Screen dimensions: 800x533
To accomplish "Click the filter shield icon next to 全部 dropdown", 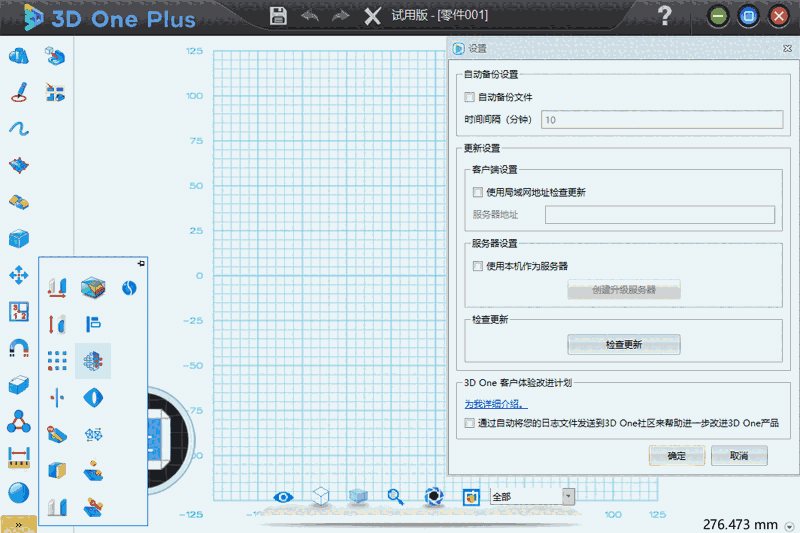I will click(471, 497).
